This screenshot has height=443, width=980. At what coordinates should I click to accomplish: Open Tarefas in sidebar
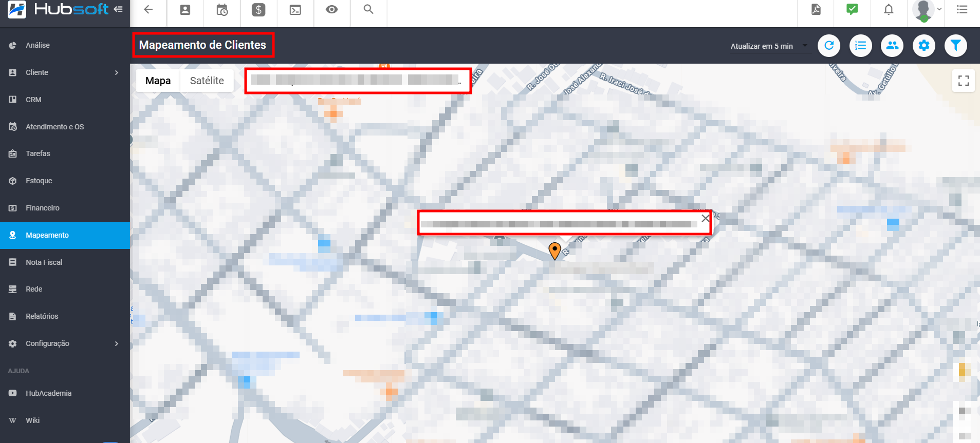65,153
